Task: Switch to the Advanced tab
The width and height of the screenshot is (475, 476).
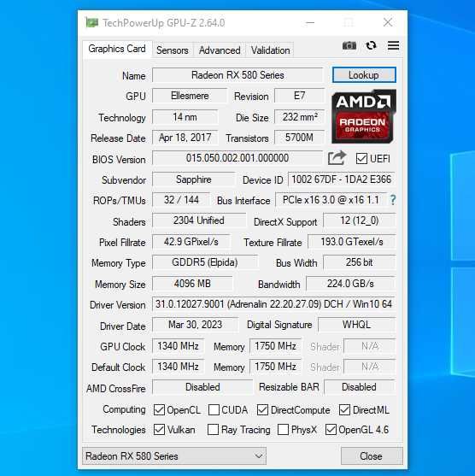Action: click(x=220, y=50)
